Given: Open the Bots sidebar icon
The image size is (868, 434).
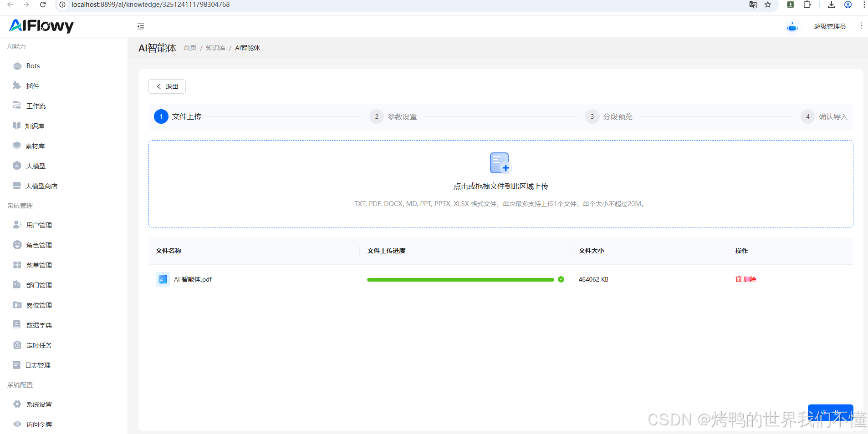Looking at the screenshot, I should [17, 66].
